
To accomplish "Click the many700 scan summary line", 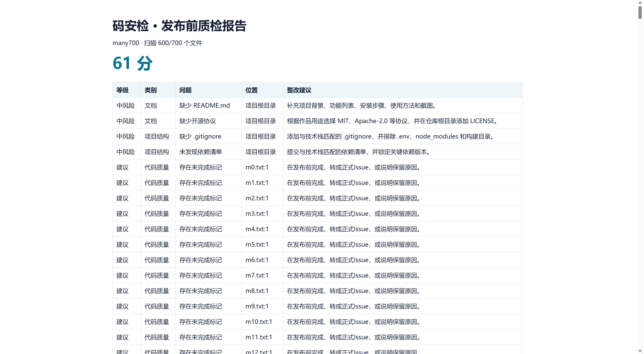I will (x=157, y=43).
